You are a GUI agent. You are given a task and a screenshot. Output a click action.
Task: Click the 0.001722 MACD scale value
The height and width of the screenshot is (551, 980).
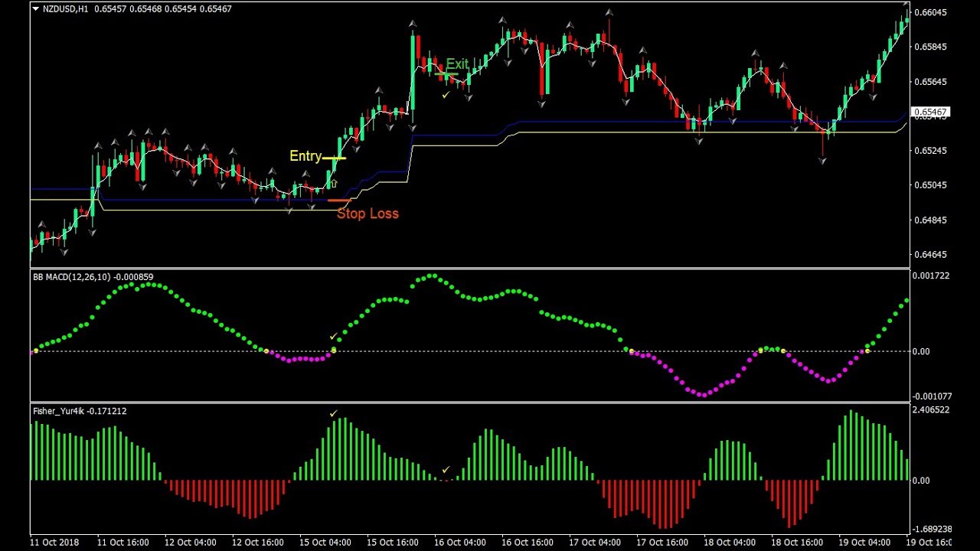pos(933,275)
